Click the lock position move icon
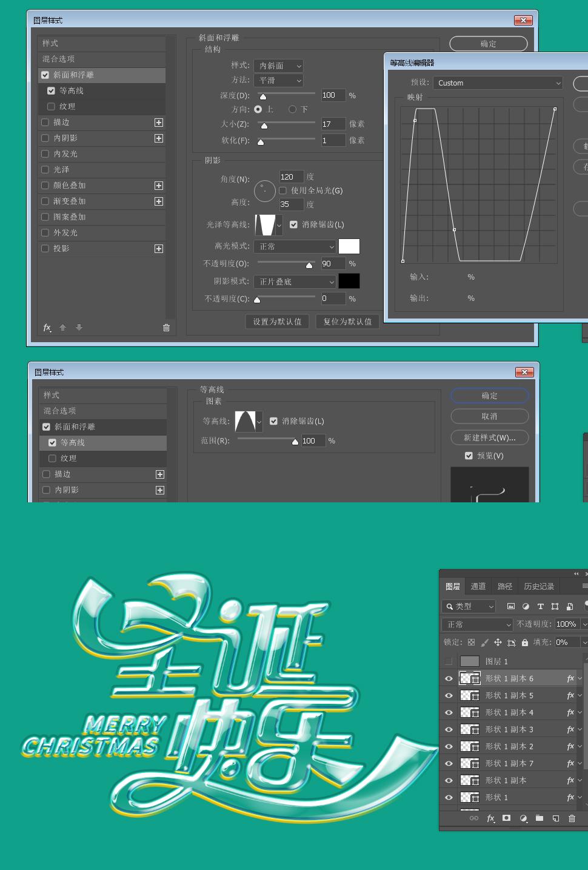 pos(498,642)
